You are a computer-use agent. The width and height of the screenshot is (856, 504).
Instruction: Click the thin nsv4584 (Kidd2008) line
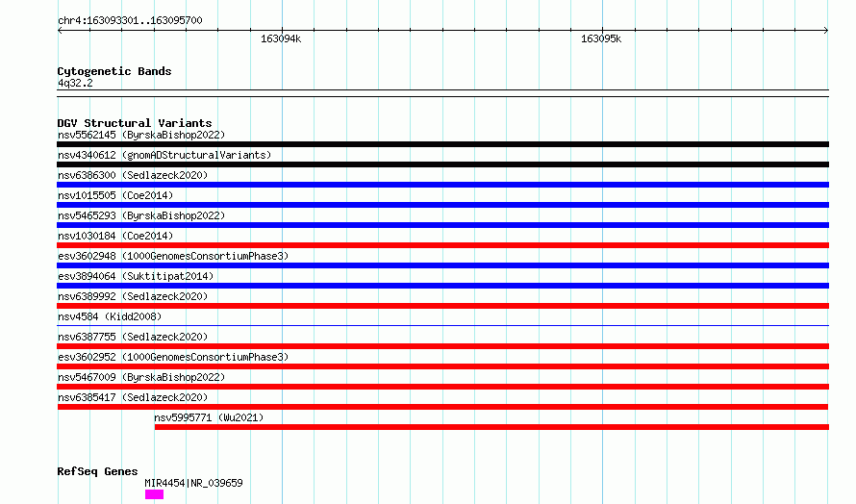pos(442,326)
